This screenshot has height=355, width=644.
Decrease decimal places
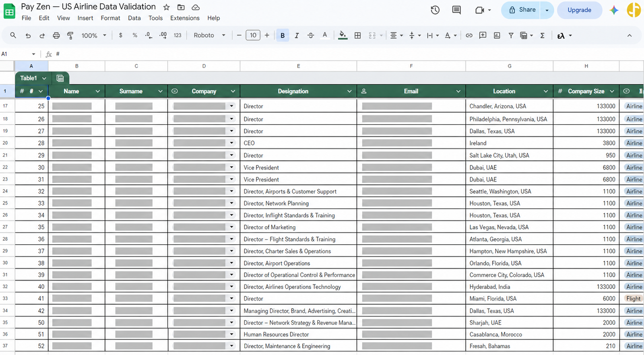(149, 35)
